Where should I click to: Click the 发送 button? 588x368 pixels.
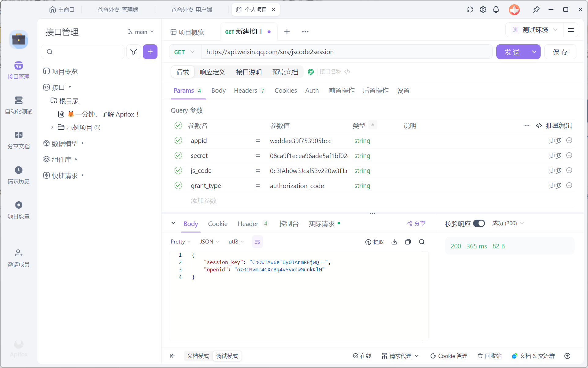point(512,52)
